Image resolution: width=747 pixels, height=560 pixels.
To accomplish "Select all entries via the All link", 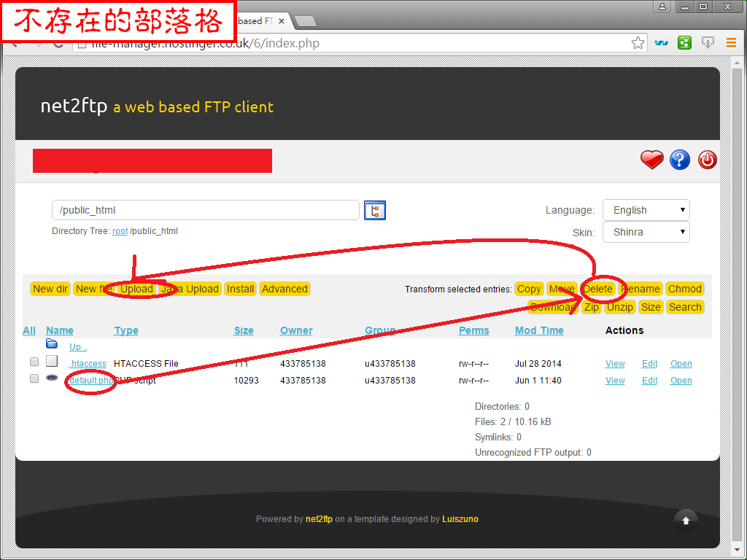I will pyautogui.click(x=29, y=330).
